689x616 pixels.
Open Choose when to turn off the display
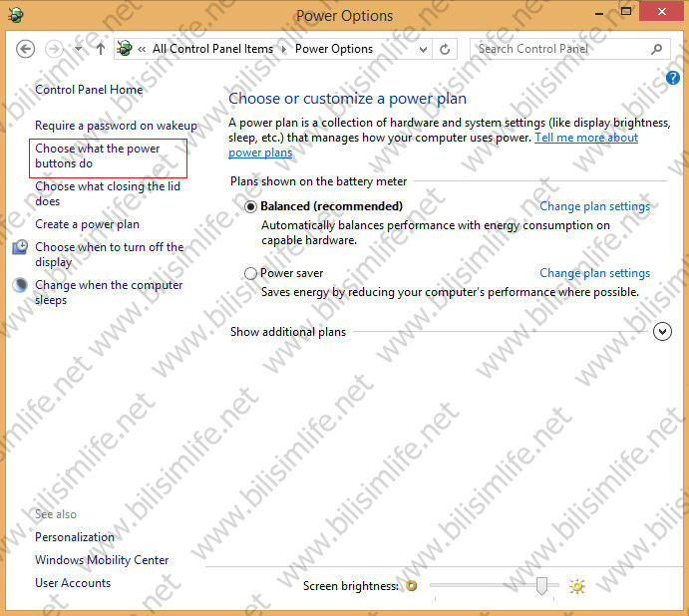(x=110, y=254)
